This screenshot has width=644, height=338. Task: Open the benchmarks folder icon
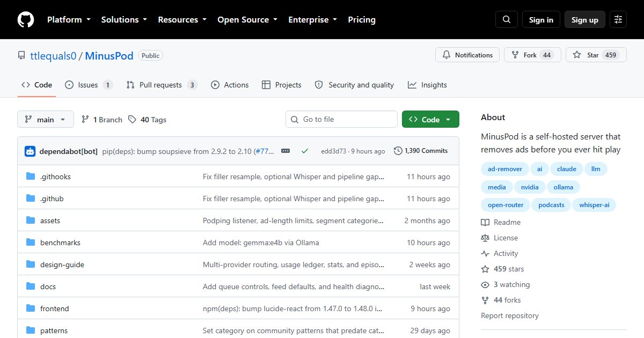31,243
